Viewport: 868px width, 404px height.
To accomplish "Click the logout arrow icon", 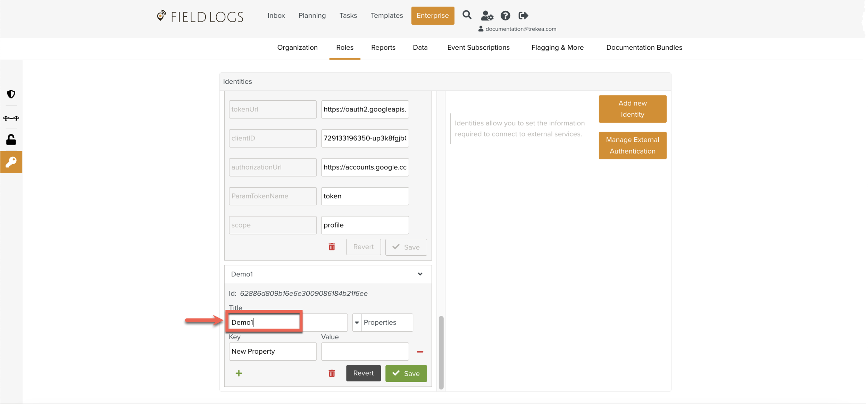I will tap(523, 16).
